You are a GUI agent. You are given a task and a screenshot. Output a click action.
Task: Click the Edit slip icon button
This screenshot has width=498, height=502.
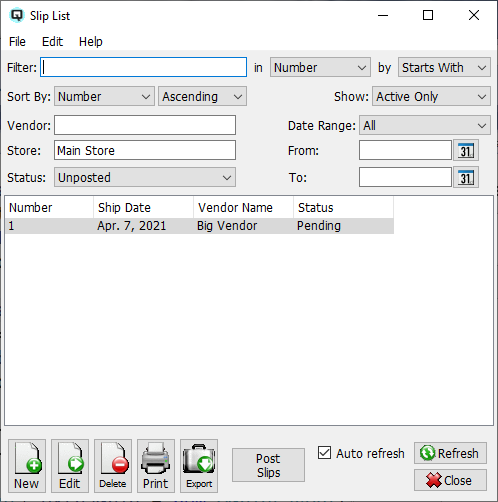(70, 465)
